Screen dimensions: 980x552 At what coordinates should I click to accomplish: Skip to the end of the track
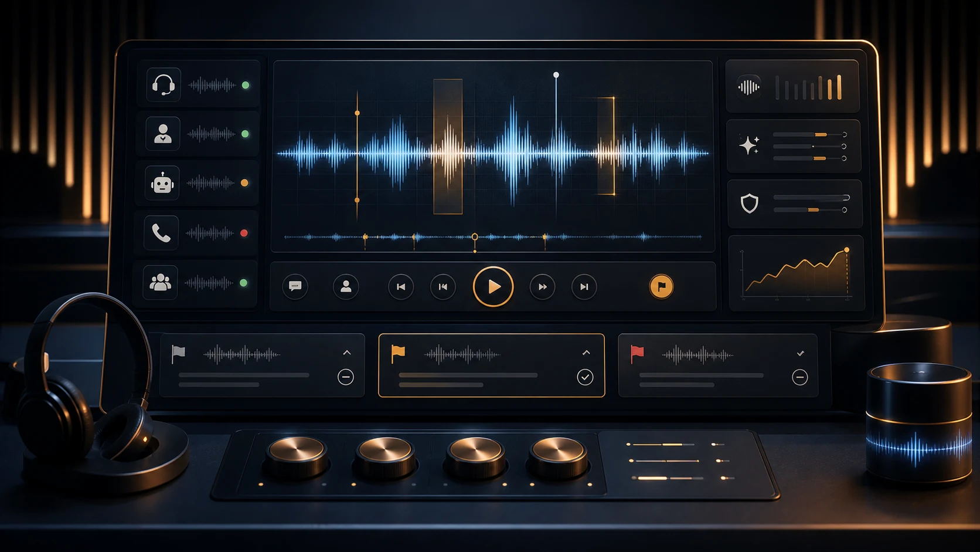(584, 287)
